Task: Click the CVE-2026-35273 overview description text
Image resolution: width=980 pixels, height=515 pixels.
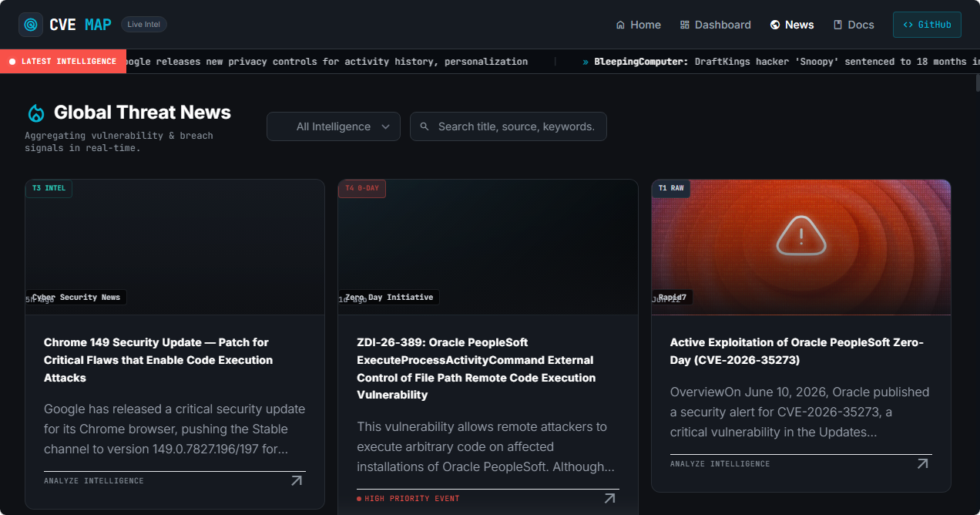Action: pyautogui.click(x=800, y=412)
